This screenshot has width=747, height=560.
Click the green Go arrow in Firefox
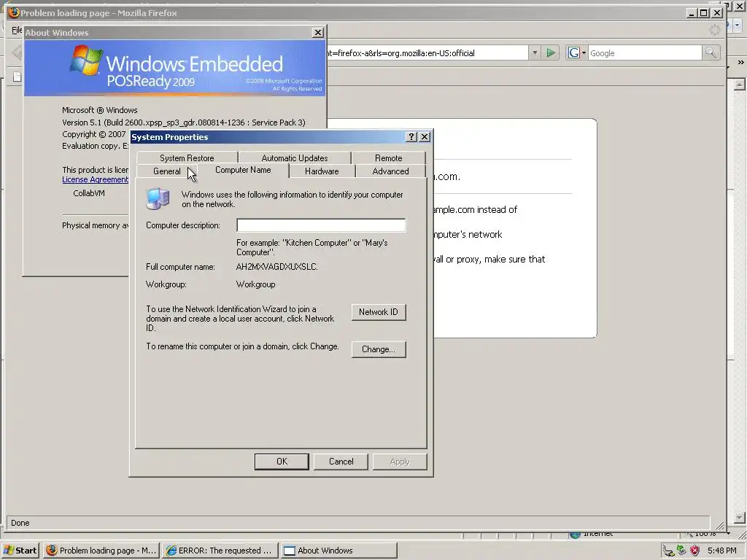point(551,52)
